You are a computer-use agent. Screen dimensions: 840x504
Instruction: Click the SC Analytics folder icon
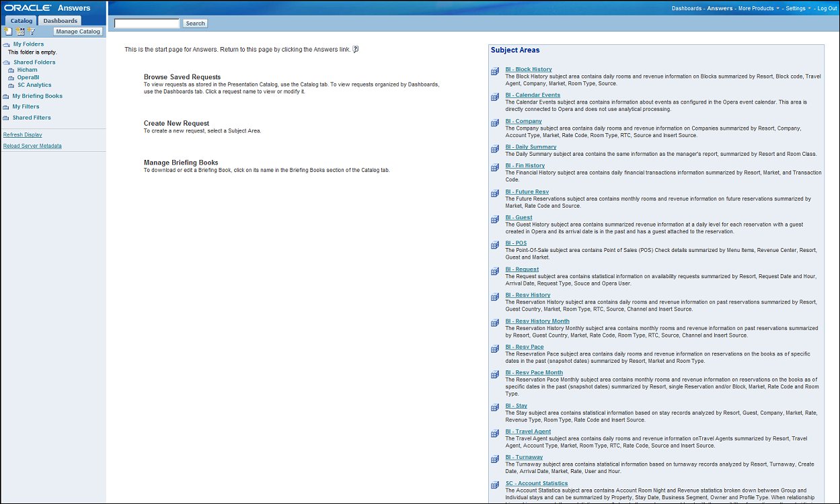point(11,85)
